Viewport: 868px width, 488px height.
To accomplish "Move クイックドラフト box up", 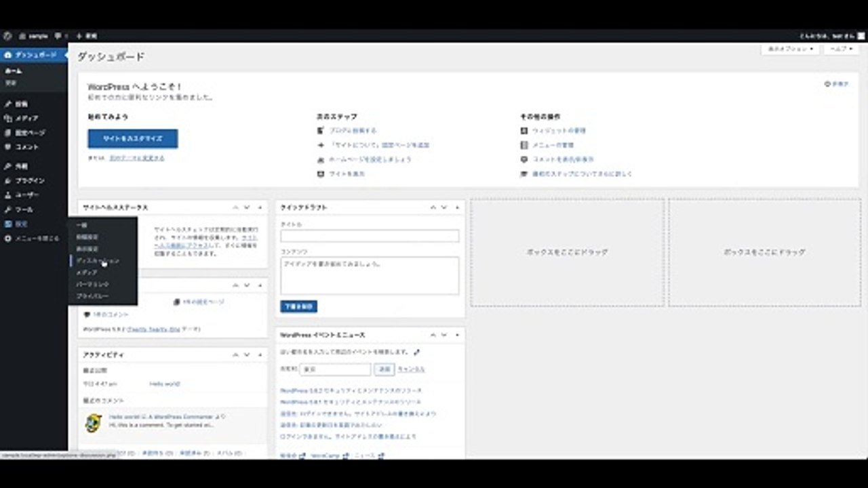I will coord(432,207).
